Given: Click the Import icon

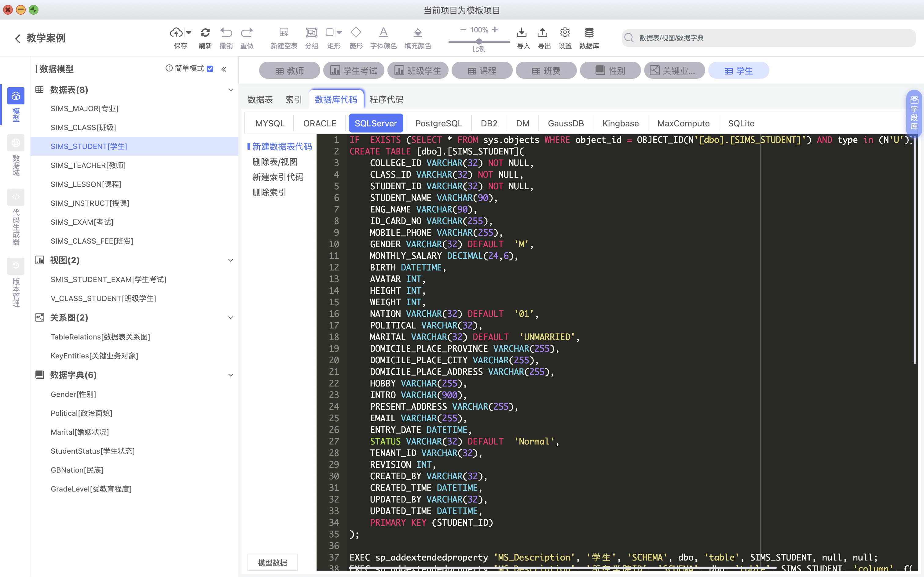Looking at the screenshot, I should [522, 33].
